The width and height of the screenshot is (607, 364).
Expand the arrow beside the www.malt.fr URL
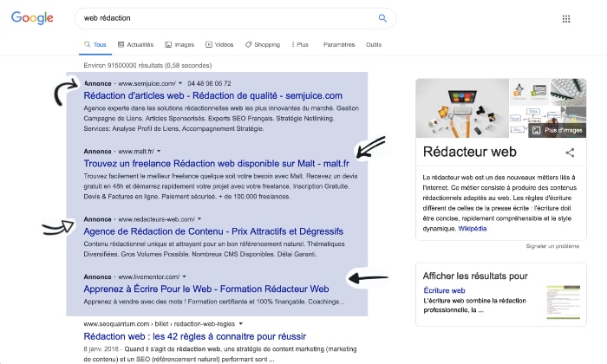click(157, 151)
